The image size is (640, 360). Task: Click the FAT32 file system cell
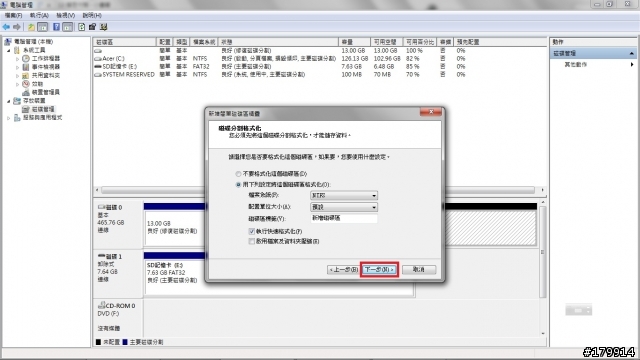pos(201,67)
